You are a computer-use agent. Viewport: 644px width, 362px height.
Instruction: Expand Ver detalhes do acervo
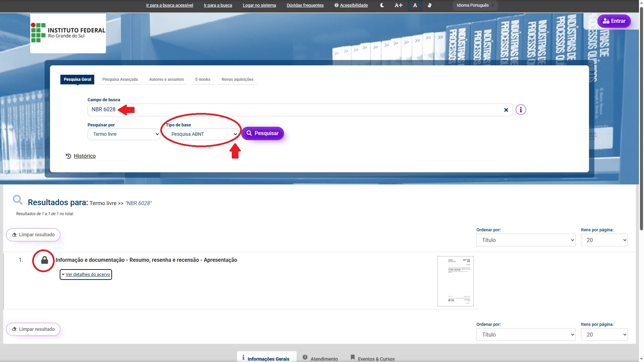pos(86,275)
